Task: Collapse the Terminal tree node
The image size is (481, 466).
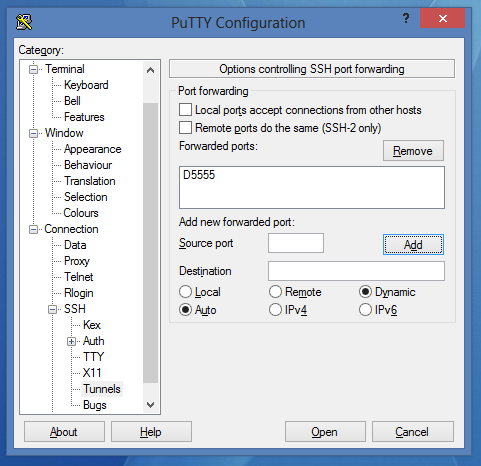Action: (33, 69)
